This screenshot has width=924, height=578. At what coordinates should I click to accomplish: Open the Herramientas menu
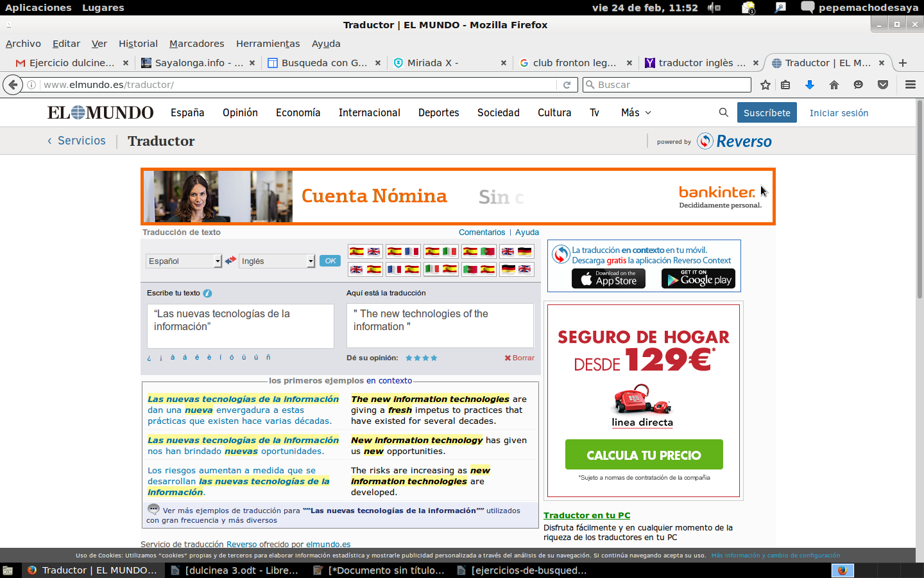pos(268,44)
